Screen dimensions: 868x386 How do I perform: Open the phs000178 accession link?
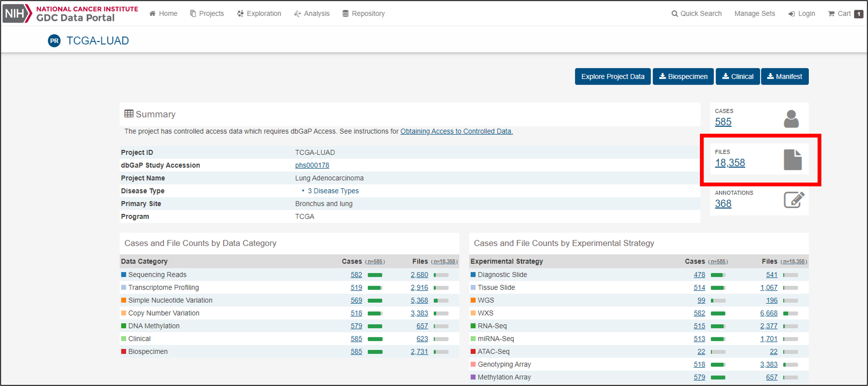point(312,165)
